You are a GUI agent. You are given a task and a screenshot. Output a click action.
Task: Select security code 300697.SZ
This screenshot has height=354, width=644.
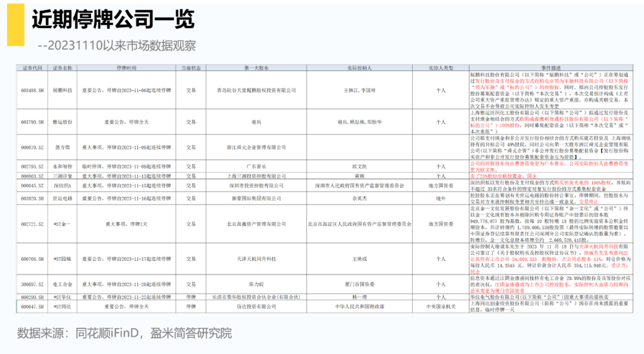pyautogui.click(x=32, y=284)
